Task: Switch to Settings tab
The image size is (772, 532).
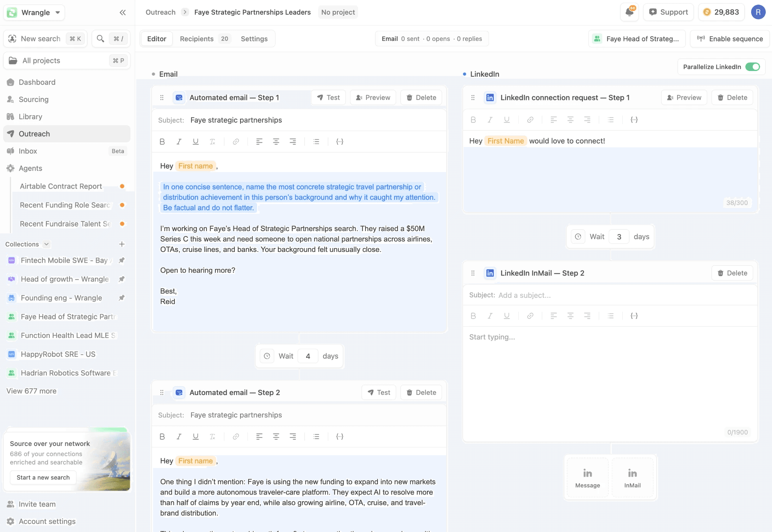Action: pos(254,39)
